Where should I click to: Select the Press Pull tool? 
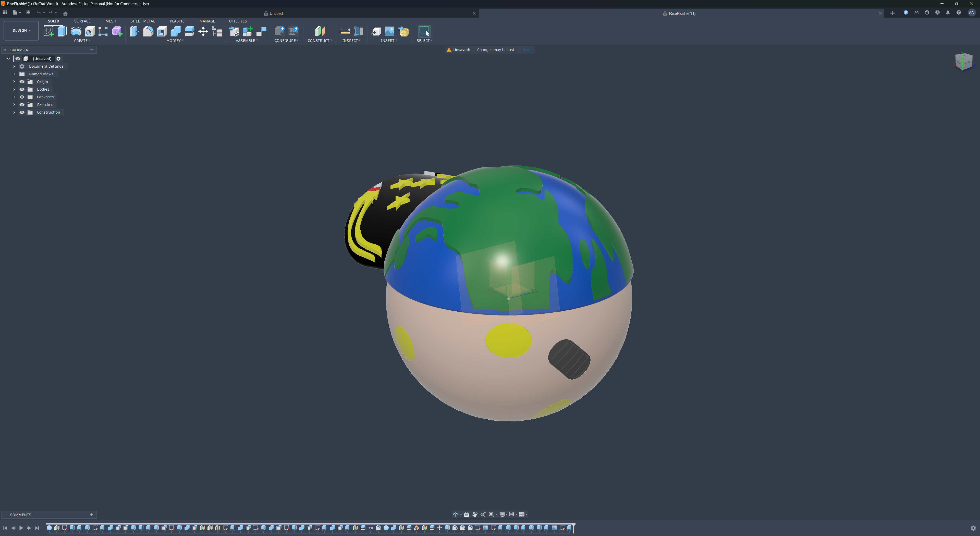pyautogui.click(x=134, y=31)
